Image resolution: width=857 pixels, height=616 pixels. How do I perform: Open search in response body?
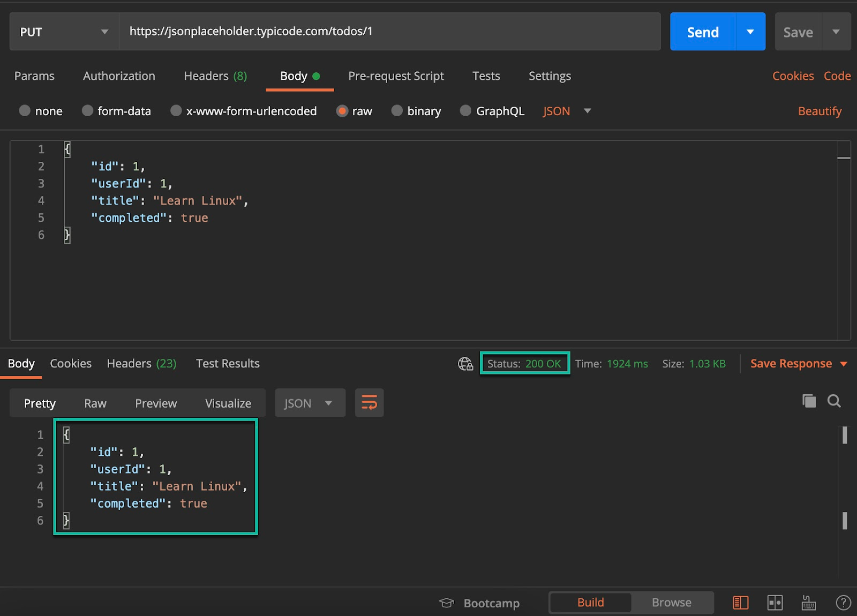[834, 401]
